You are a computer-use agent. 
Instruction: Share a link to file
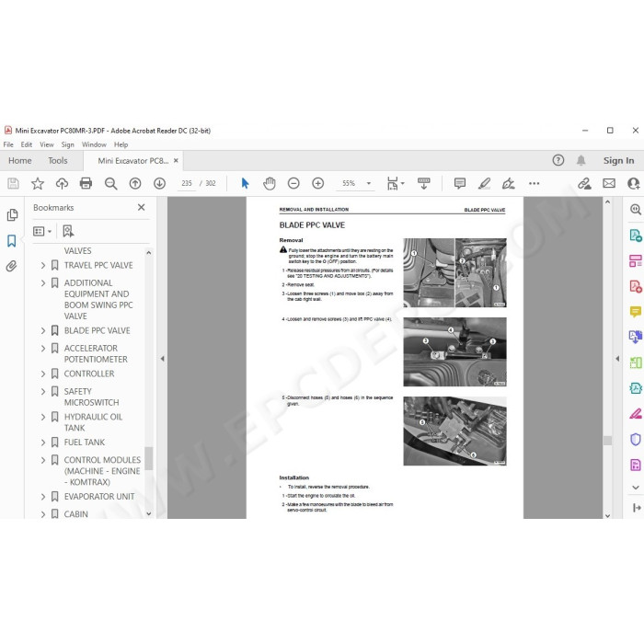584,183
